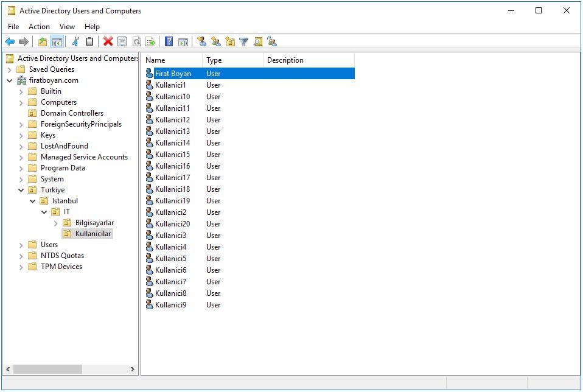Click the Filter funnel icon
583x392 pixels.
pos(244,41)
